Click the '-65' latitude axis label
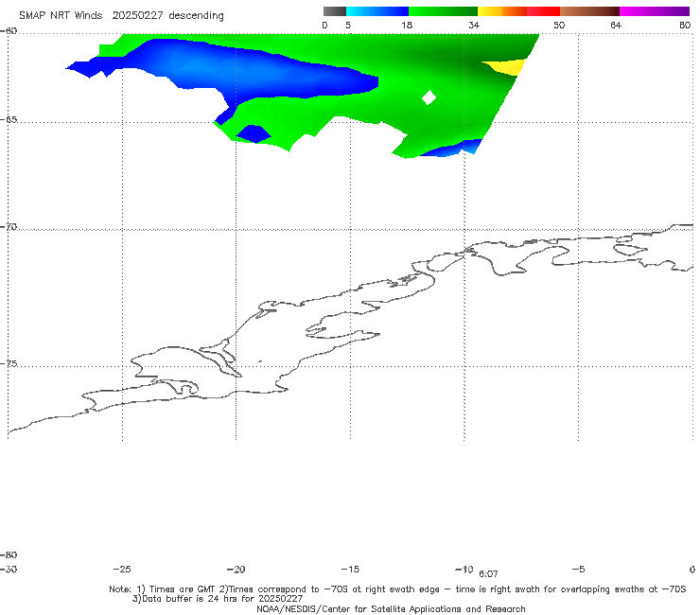The height and width of the screenshot is (615, 700). coord(9,120)
